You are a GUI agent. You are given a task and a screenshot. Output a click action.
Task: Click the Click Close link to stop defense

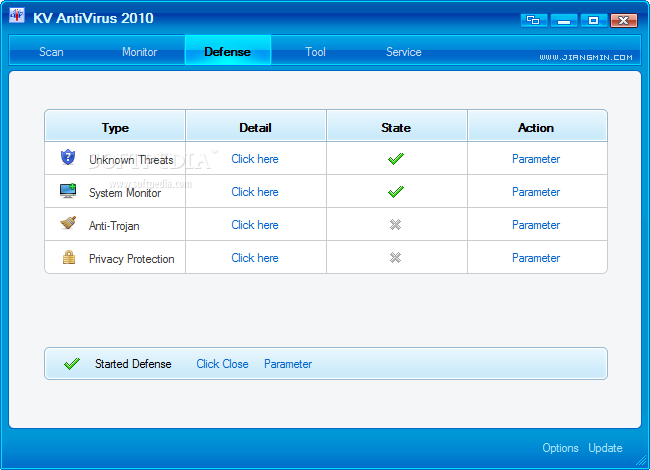(223, 364)
